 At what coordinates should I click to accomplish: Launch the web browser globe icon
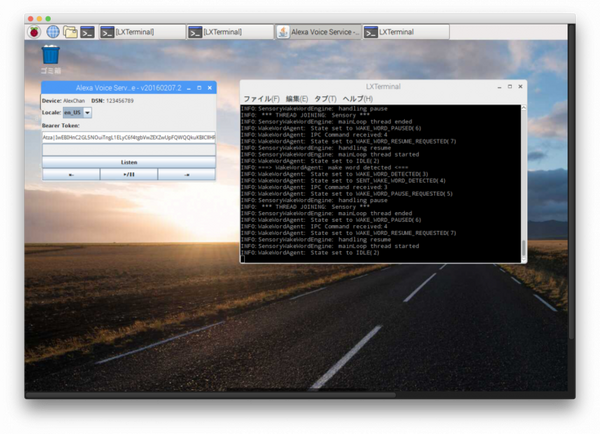[x=52, y=32]
